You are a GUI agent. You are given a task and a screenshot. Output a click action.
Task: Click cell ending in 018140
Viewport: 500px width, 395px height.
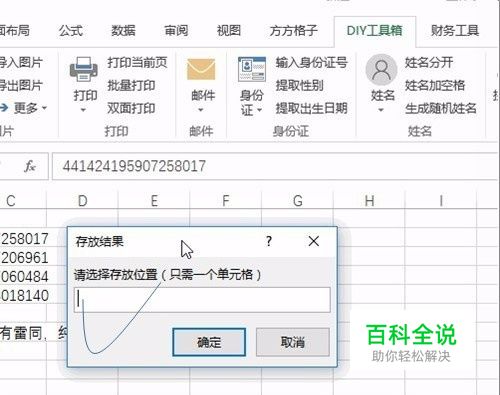coord(23,296)
